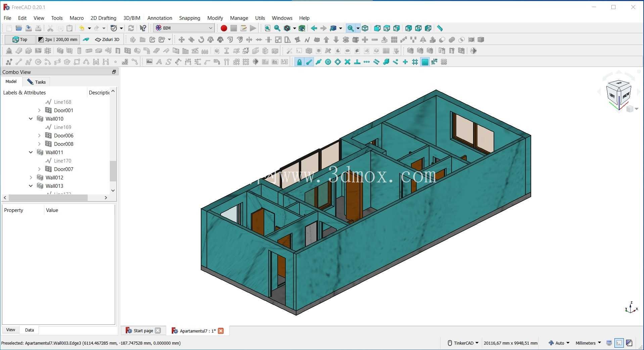Expand the Door006 tree node

pos(39,135)
